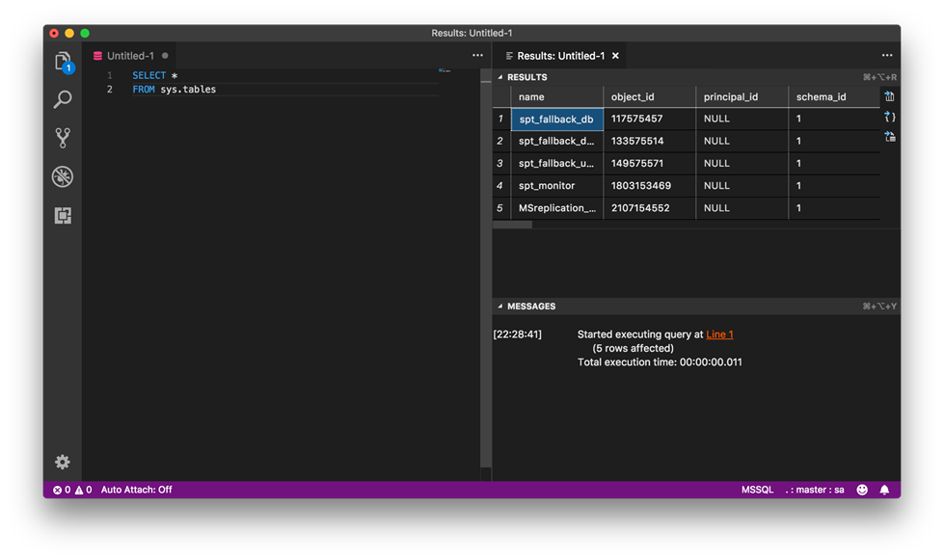This screenshot has height=560, width=944.
Task: Select object_id cell 2107154552
Action: pyautogui.click(x=650, y=208)
